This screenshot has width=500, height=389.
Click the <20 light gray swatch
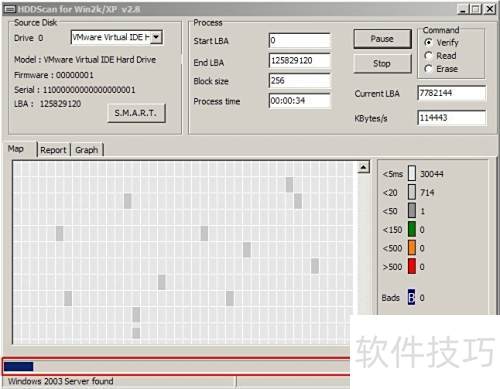tap(412, 192)
